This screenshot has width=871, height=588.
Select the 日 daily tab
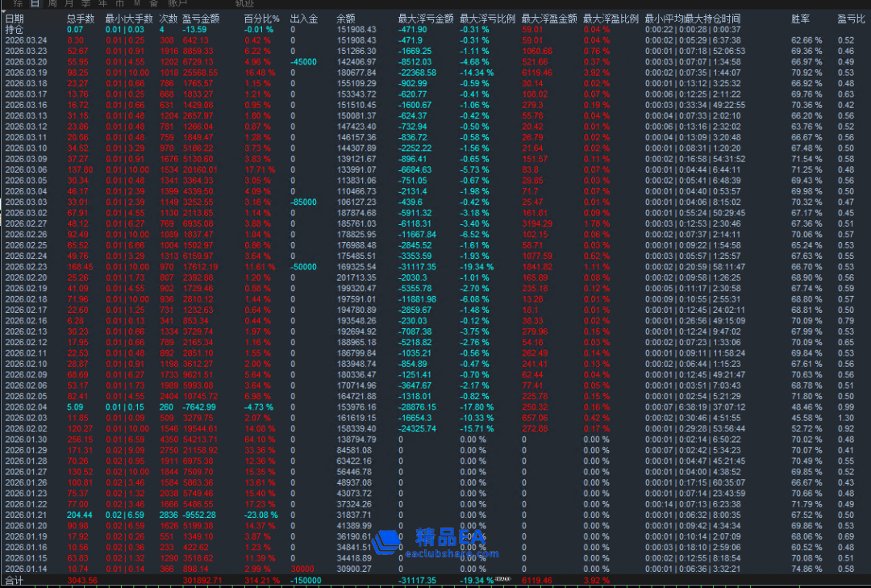click(x=35, y=4)
